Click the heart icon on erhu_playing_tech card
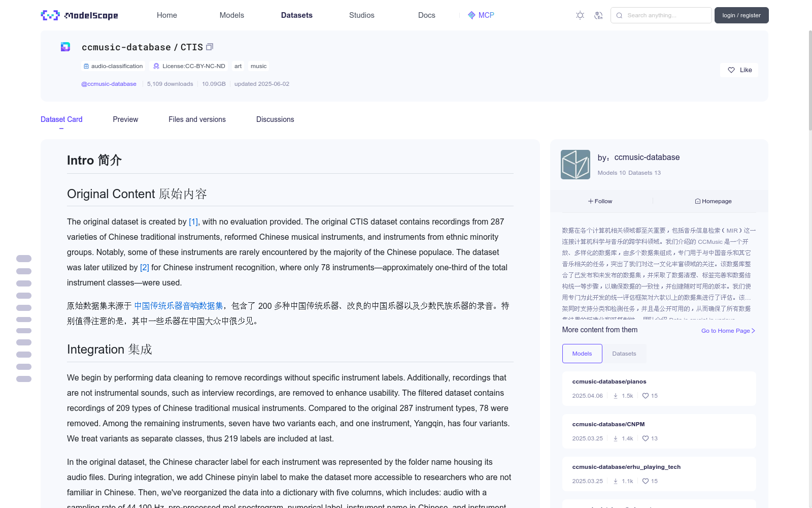Screen dimensions: 812x508 (646, 481)
